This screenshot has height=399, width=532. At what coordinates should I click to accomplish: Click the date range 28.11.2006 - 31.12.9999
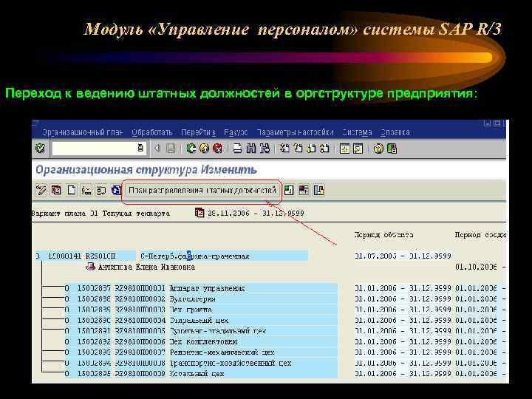[x=256, y=214]
